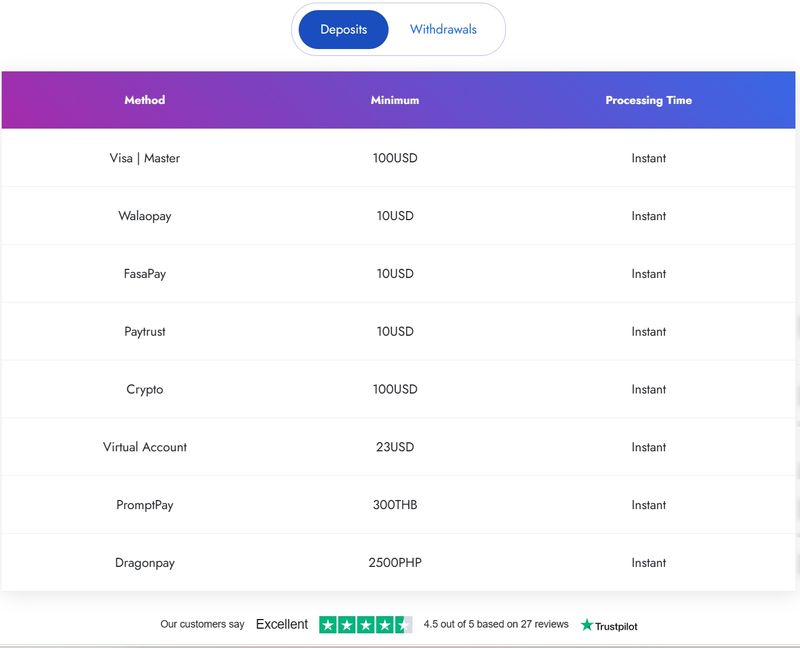
Task: Click the half-filled fifth rating star
Action: click(x=403, y=625)
